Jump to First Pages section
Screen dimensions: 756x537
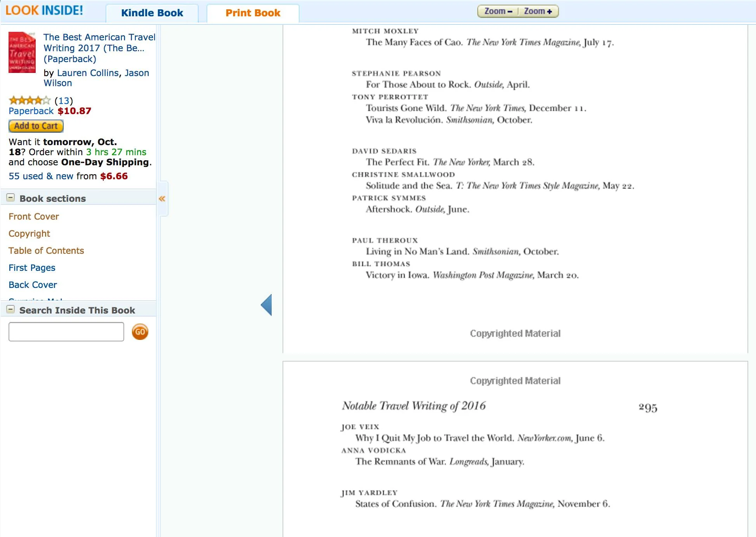click(32, 268)
